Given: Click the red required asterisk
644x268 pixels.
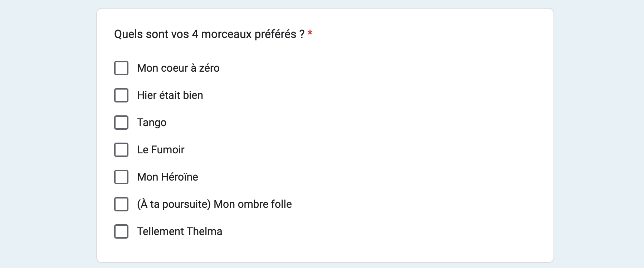Looking at the screenshot, I should click(x=310, y=33).
